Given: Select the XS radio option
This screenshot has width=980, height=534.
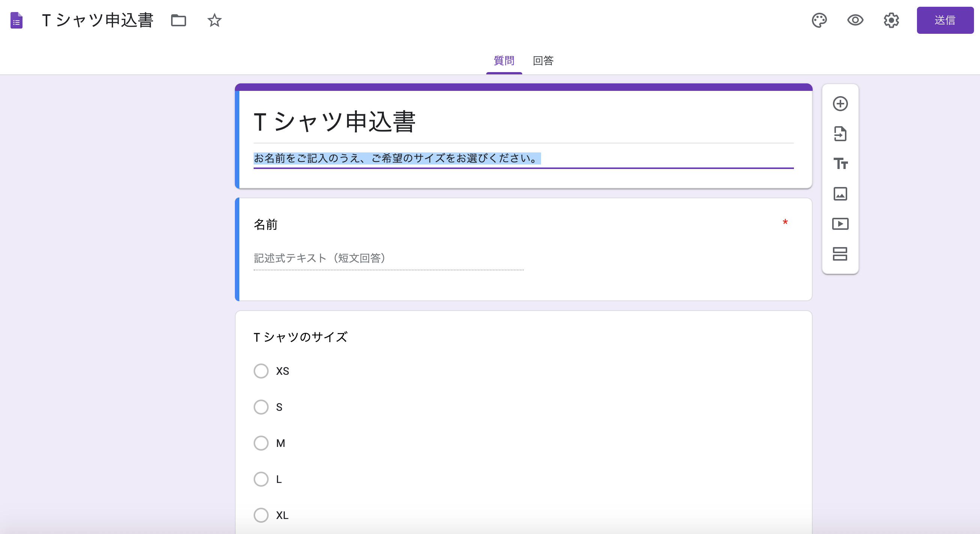Looking at the screenshot, I should 261,371.
